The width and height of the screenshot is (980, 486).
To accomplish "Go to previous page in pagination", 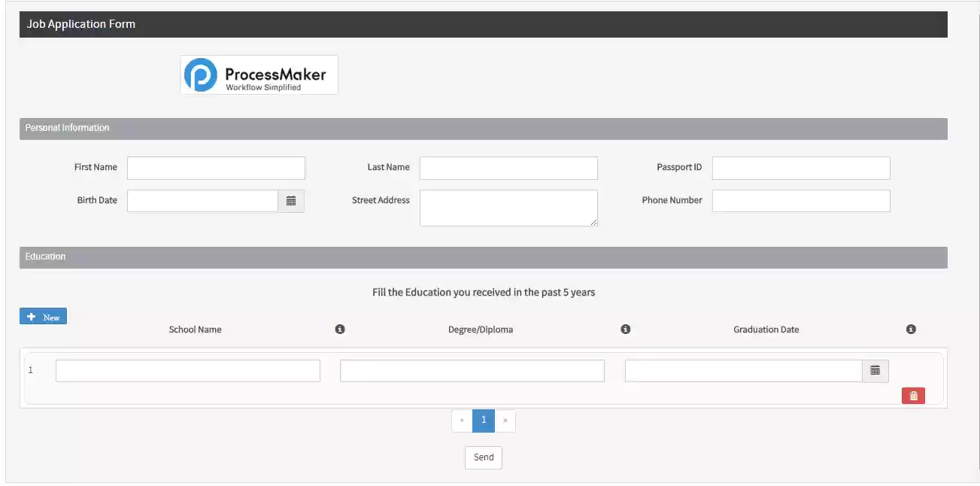I will click(x=462, y=421).
